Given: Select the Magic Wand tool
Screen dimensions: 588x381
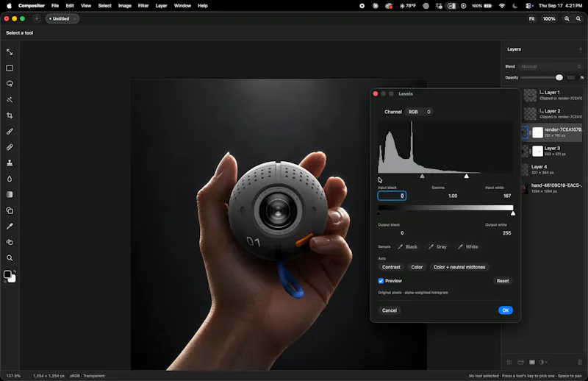Looking at the screenshot, I should pyautogui.click(x=10, y=100).
